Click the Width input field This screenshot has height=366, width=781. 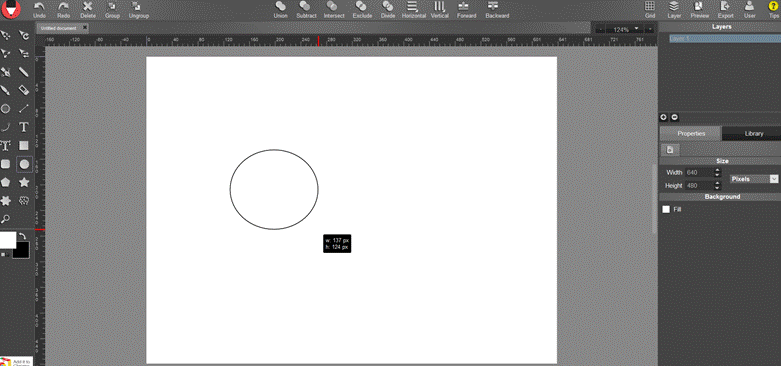[699, 172]
